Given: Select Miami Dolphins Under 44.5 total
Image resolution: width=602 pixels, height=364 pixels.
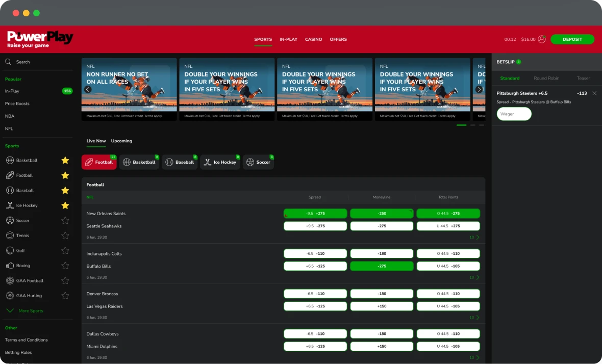Looking at the screenshot, I should (x=448, y=346).
